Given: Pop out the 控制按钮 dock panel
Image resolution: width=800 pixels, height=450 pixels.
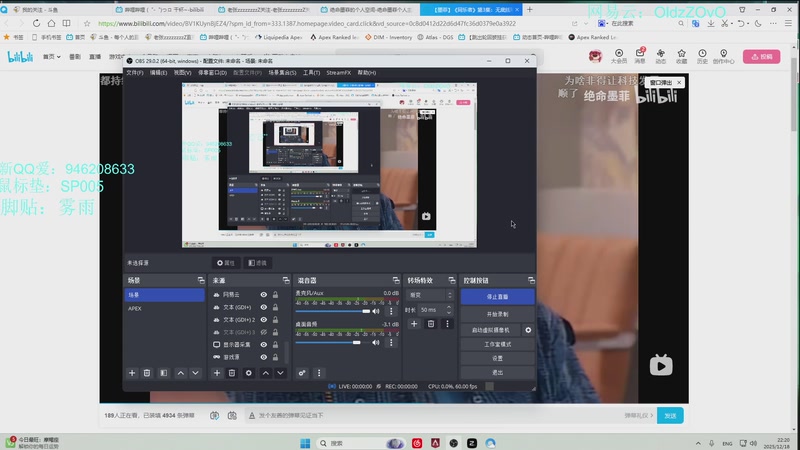Looking at the screenshot, I should click(x=531, y=281).
